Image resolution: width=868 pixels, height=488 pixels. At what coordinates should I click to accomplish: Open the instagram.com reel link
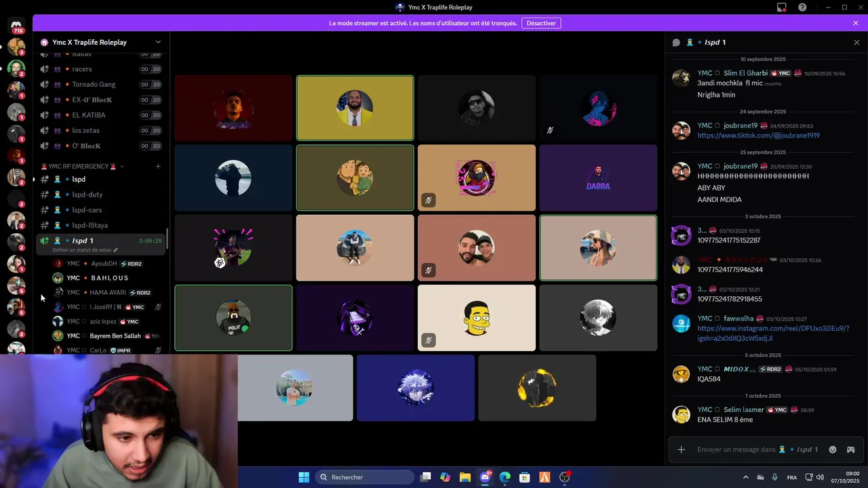[773, 333]
